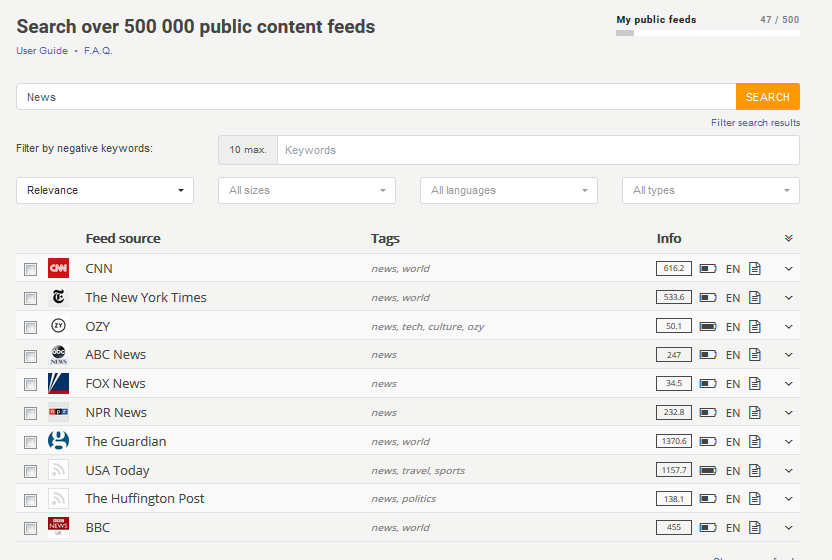The image size is (832, 560).
Task: Click the 1370.6 value in Guardian row
Action: click(674, 441)
